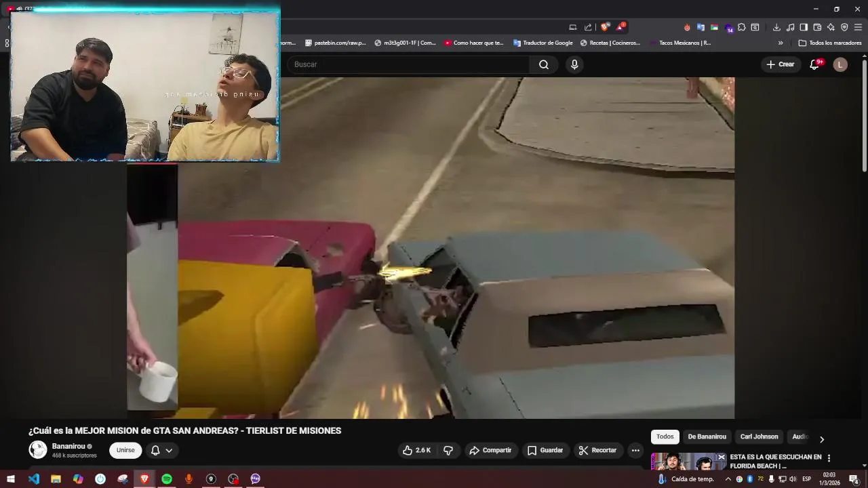
Task: Click the Brave Shields lion icon
Action: point(604,27)
